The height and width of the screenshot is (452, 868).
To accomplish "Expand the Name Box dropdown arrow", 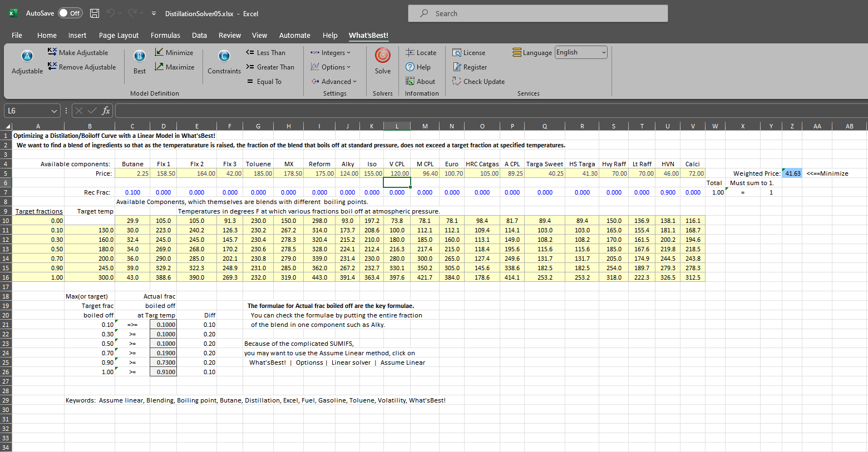I will click(54, 111).
